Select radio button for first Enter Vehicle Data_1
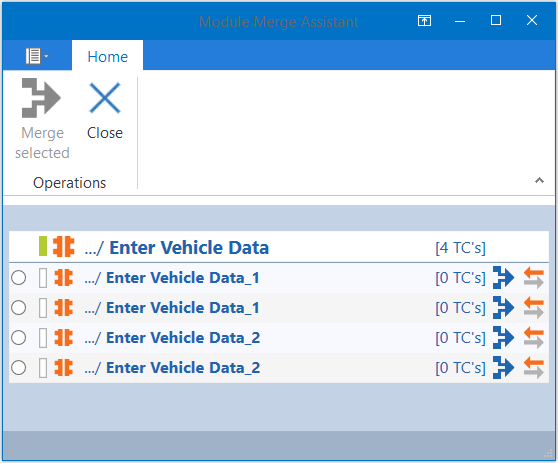This screenshot has width=558, height=463. pyautogui.click(x=18, y=278)
